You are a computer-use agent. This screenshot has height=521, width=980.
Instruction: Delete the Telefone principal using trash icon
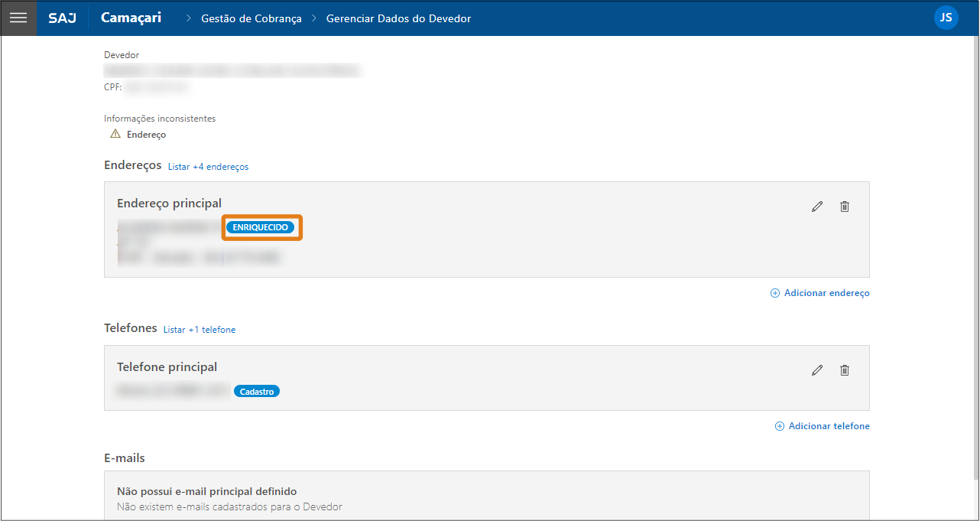(x=845, y=370)
